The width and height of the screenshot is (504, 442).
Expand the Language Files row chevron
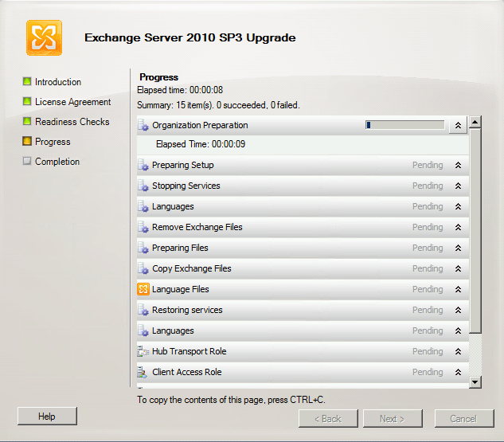[x=458, y=289]
